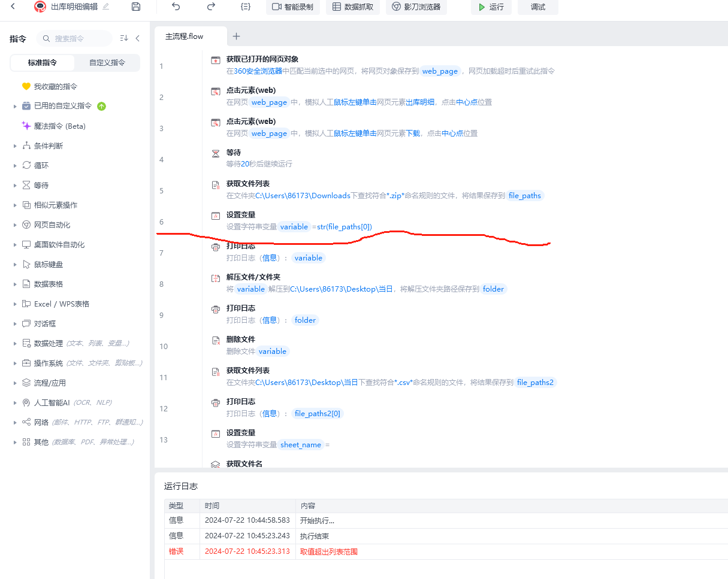Click the step 6 设置变量 icon
The width and height of the screenshot is (728, 579).
[216, 216]
